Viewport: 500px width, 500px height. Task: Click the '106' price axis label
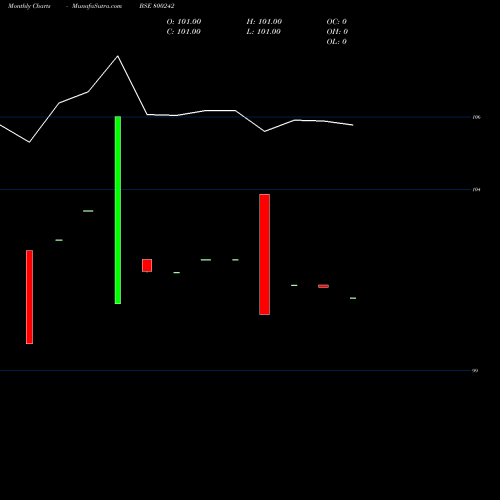pos(477,117)
